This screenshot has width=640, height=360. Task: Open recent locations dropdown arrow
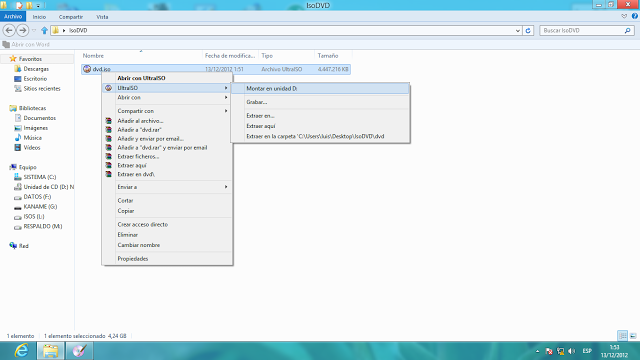click(x=34, y=31)
